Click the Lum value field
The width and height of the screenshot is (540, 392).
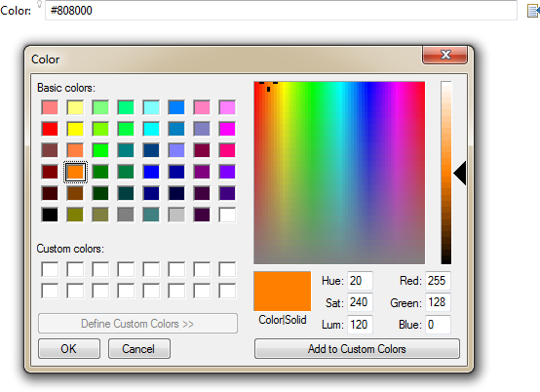pos(360,325)
